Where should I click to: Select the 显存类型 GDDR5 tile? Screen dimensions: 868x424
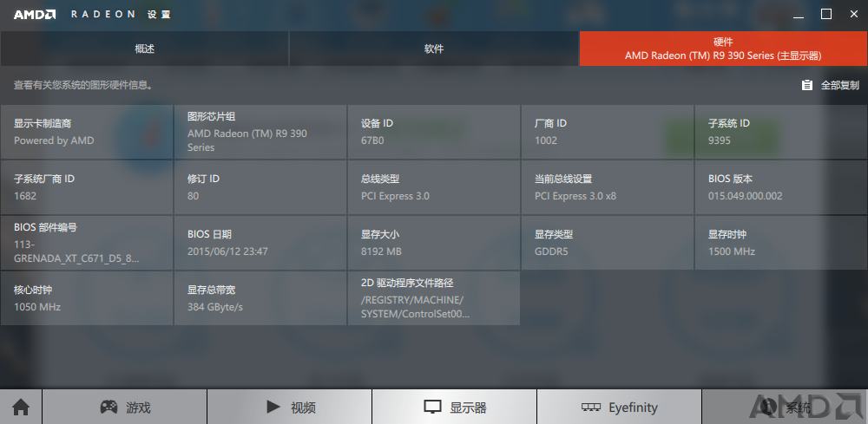coord(608,242)
